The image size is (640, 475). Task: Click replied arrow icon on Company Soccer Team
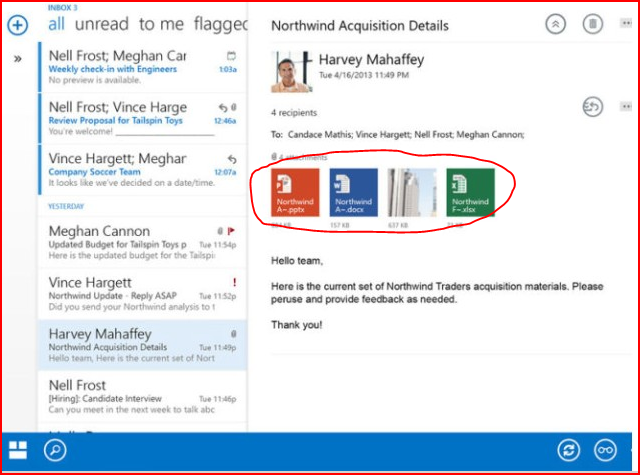(232, 159)
